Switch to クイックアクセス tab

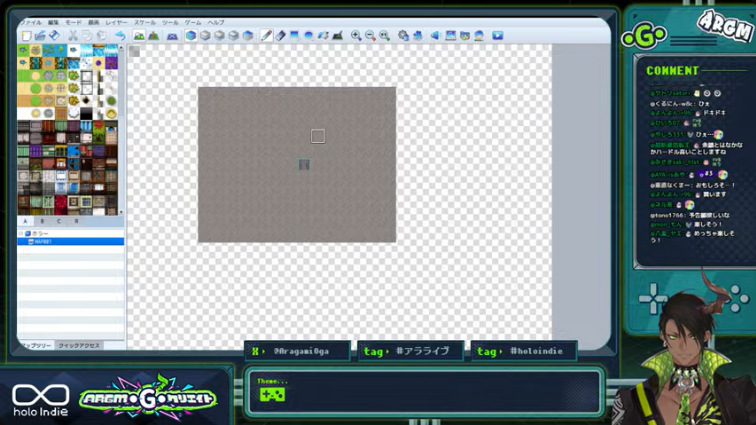click(79, 345)
